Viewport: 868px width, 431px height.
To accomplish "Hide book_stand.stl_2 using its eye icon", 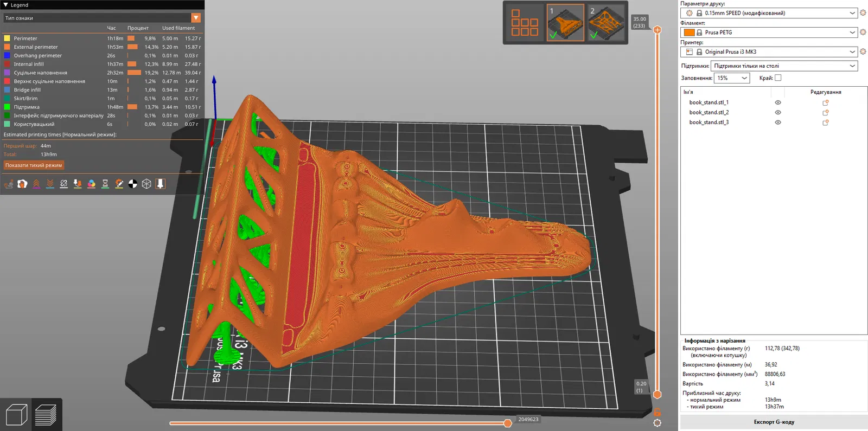I will point(778,112).
